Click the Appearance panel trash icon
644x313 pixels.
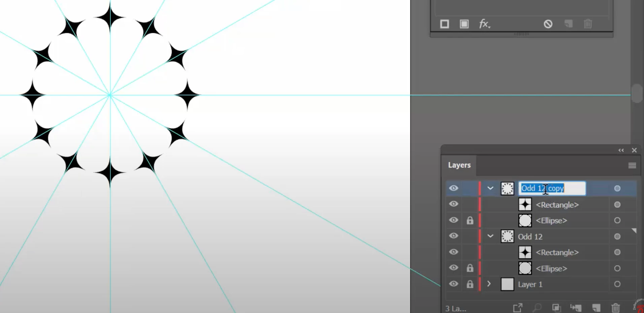pos(588,24)
